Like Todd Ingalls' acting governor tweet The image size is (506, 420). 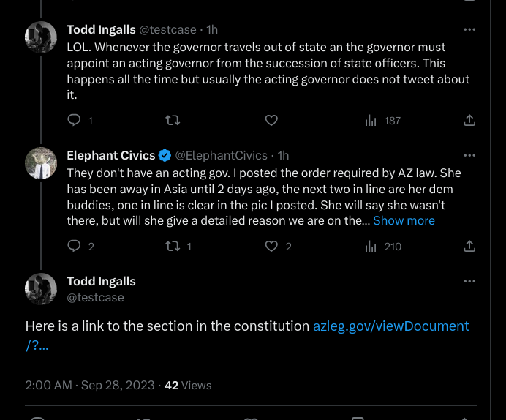tap(271, 121)
